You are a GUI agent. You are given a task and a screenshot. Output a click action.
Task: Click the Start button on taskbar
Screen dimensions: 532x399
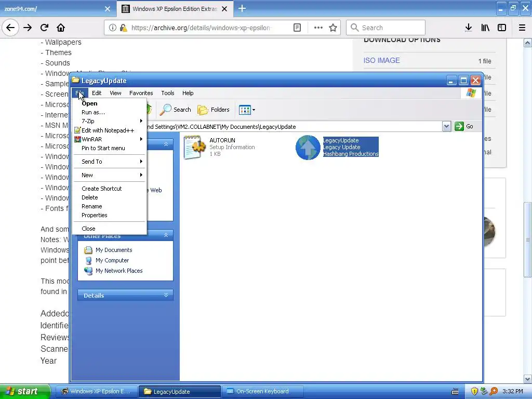click(25, 391)
